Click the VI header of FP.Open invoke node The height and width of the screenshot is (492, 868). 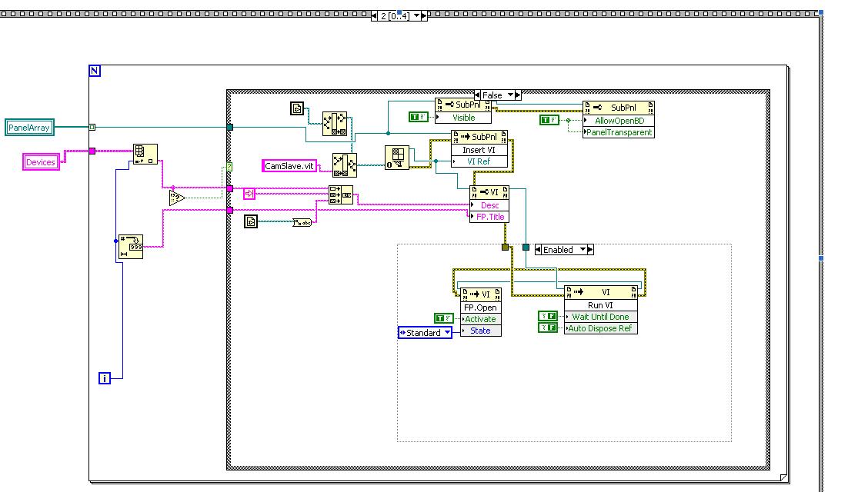click(481, 294)
